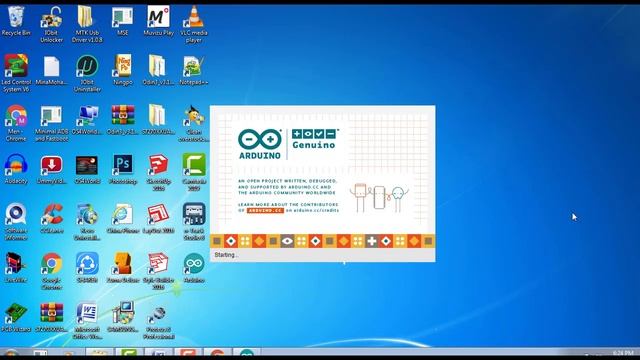Open Notepad++ from the desktop
The height and width of the screenshot is (360, 640).
(x=194, y=70)
